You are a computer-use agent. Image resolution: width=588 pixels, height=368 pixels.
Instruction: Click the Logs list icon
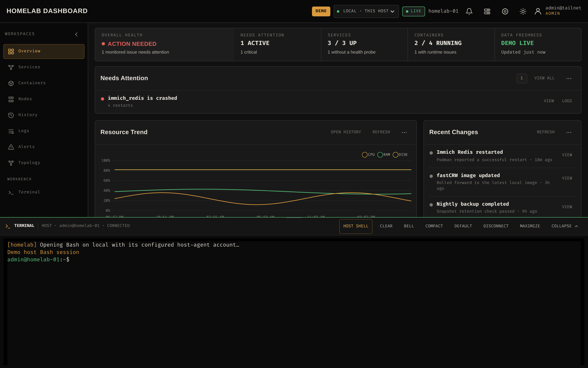pyautogui.click(x=11, y=131)
